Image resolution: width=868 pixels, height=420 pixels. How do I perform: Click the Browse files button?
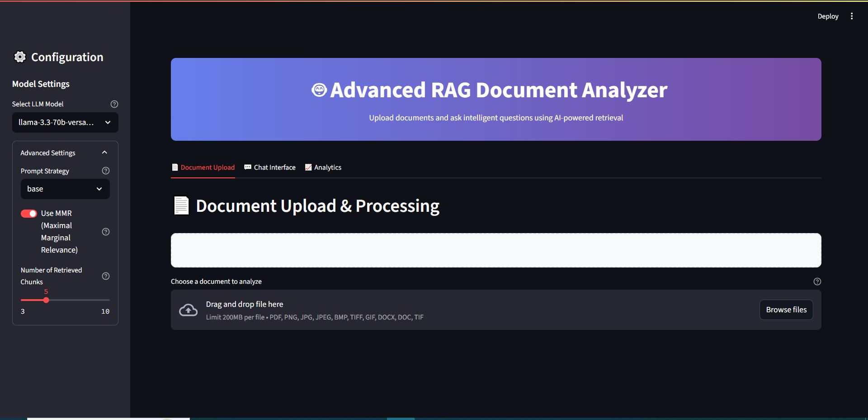pyautogui.click(x=786, y=310)
